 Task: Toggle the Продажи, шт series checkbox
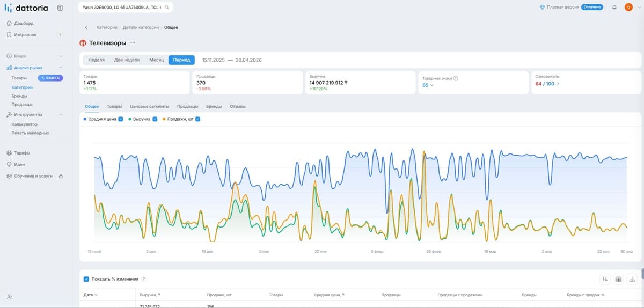click(198, 119)
